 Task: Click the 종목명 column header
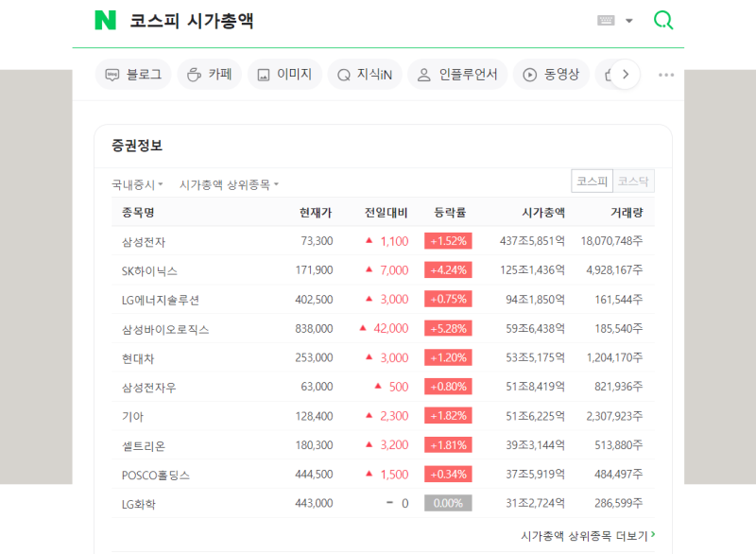coord(138,212)
